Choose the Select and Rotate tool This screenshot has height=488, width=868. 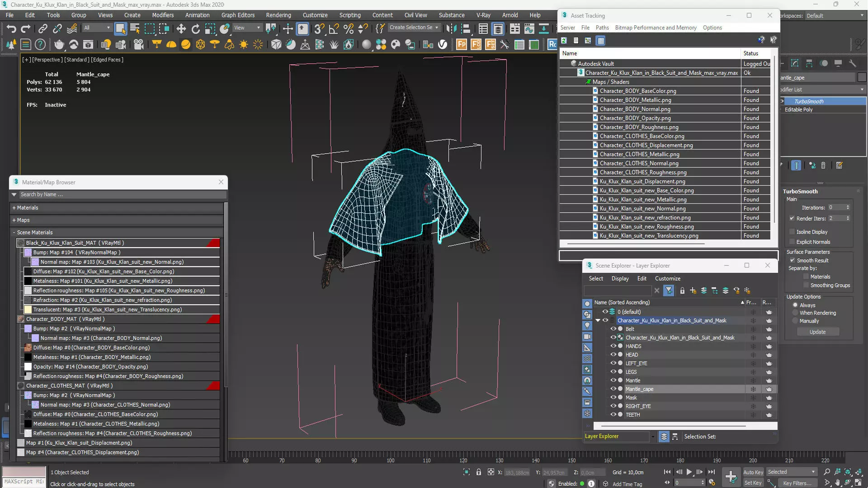pos(195,29)
